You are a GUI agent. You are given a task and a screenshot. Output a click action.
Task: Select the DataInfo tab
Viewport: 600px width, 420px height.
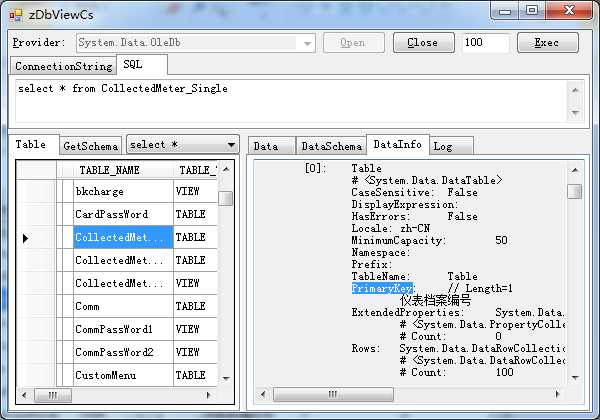tap(398, 144)
